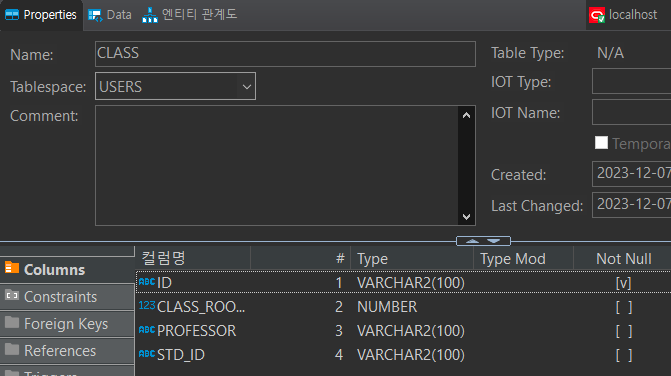Switch to the Data tab
Screen dimensions: 671x376
[110, 15]
